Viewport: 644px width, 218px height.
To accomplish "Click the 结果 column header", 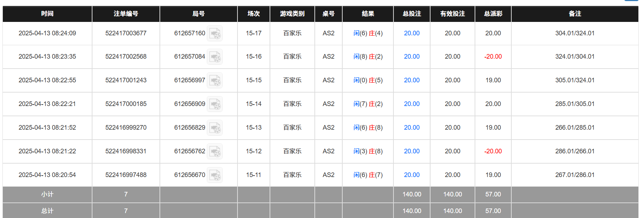I will point(367,14).
